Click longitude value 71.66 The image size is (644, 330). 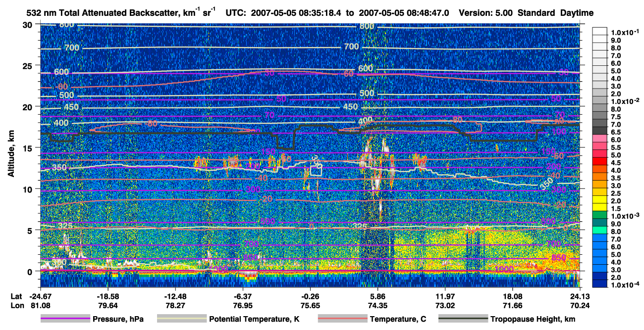click(513, 305)
